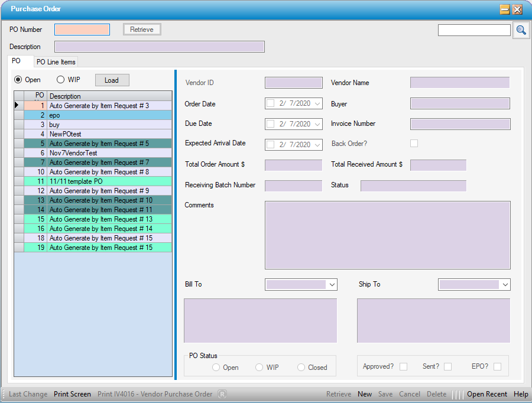This screenshot has width=532, height=403.
Task: Set PO Status to Closed
Action: 300,367
